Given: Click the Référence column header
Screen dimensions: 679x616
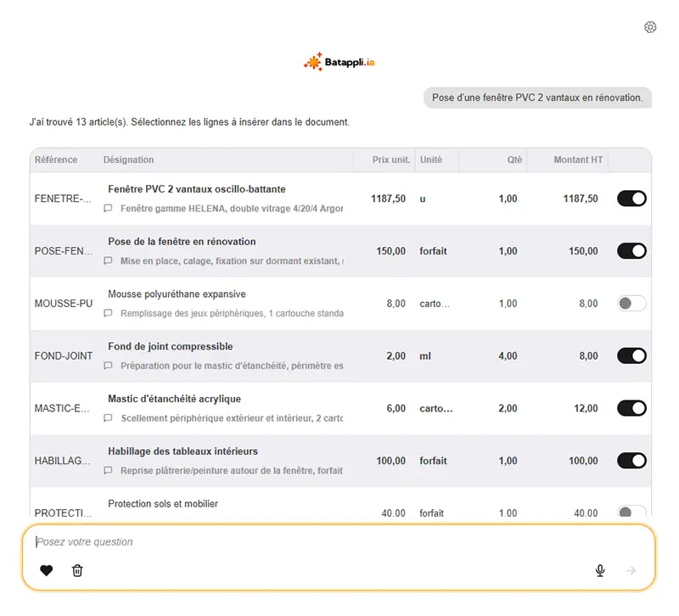Looking at the screenshot, I should tap(56, 160).
